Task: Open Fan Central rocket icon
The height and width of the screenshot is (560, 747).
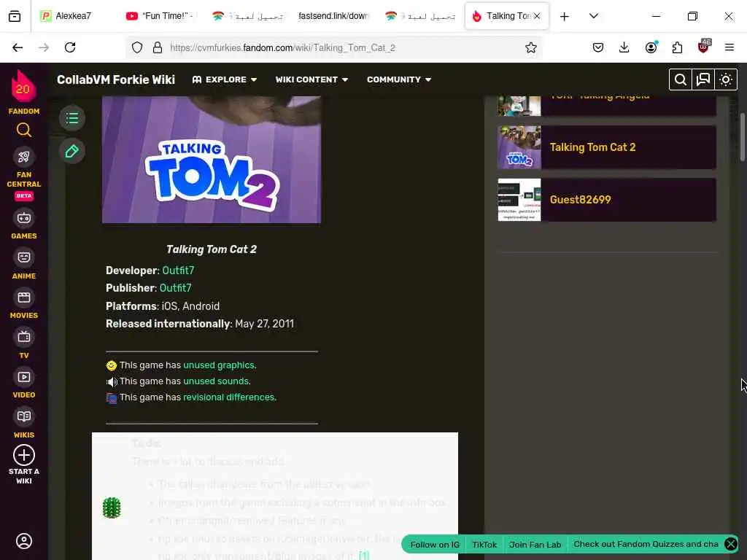Action: point(24,157)
